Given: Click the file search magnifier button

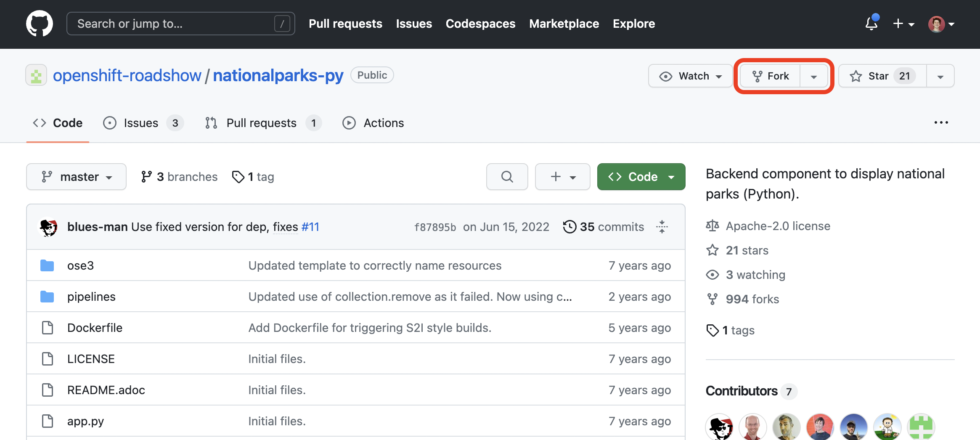Looking at the screenshot, I should (507, 177).
